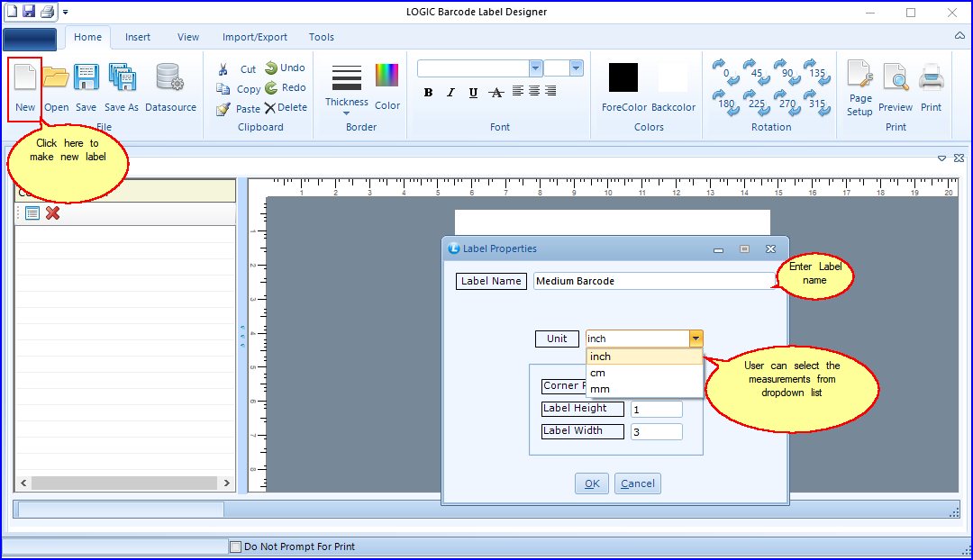
Task: Open quick access toolbar dropdown arrow
Action: [x=65, y=12]
